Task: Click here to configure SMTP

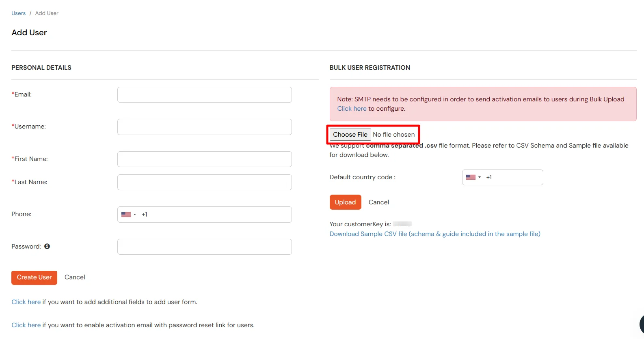Action: click(352, 108)
